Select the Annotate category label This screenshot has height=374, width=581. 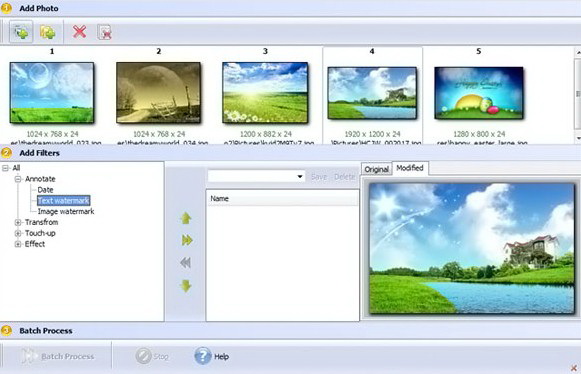(40, 179)
